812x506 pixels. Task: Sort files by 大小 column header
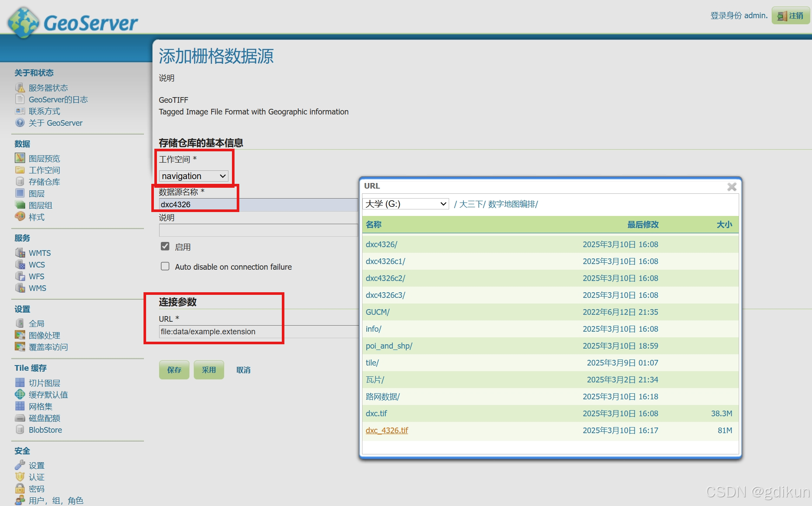coord(724,225)
